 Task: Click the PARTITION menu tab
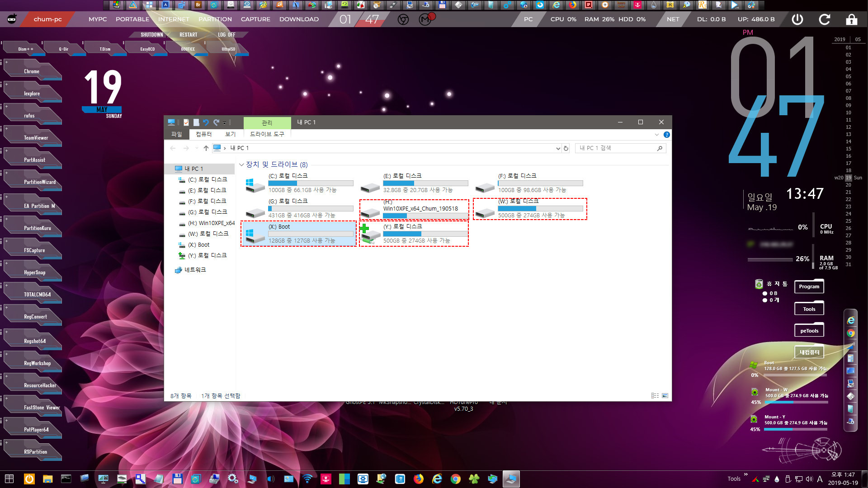click(x=216, y=19)
